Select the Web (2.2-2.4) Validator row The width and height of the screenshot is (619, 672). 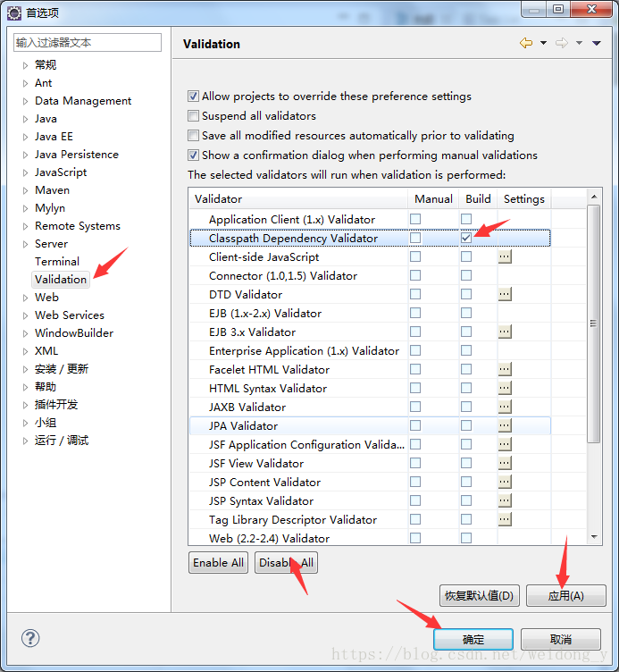coord(370,537)
